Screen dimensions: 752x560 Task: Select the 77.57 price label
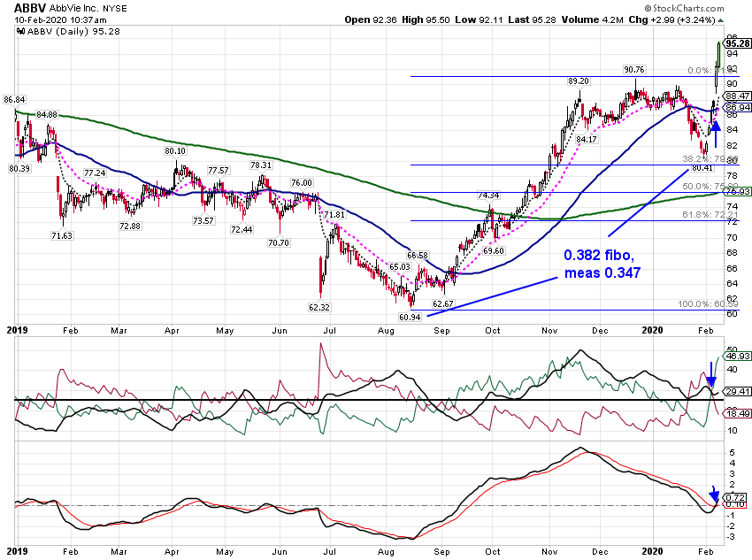click(219, 170)
